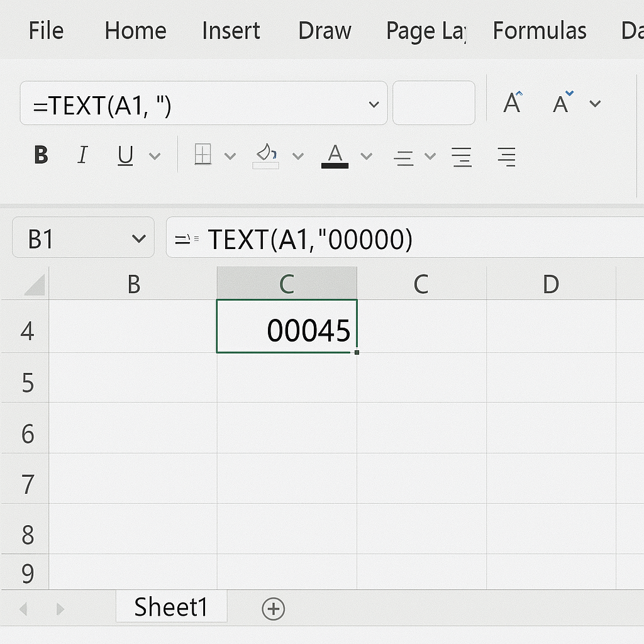Open the font name dropdown arrow

click(374, 104)
